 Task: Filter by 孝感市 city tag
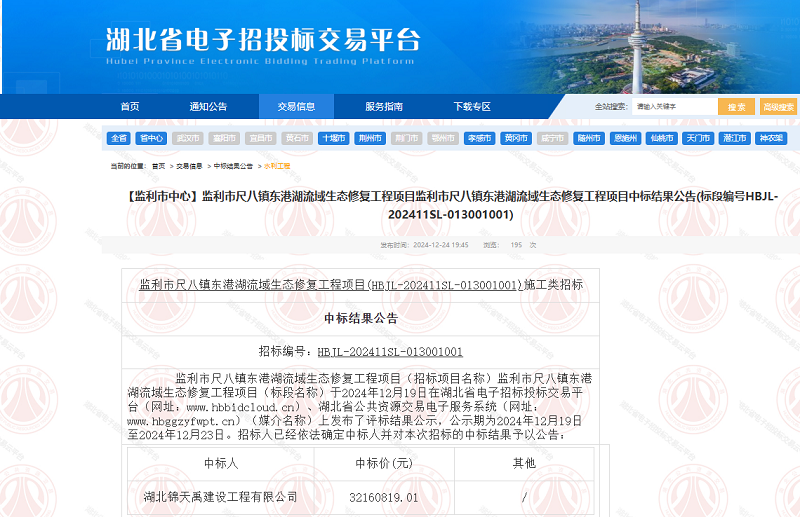click(x=479, y=139)
